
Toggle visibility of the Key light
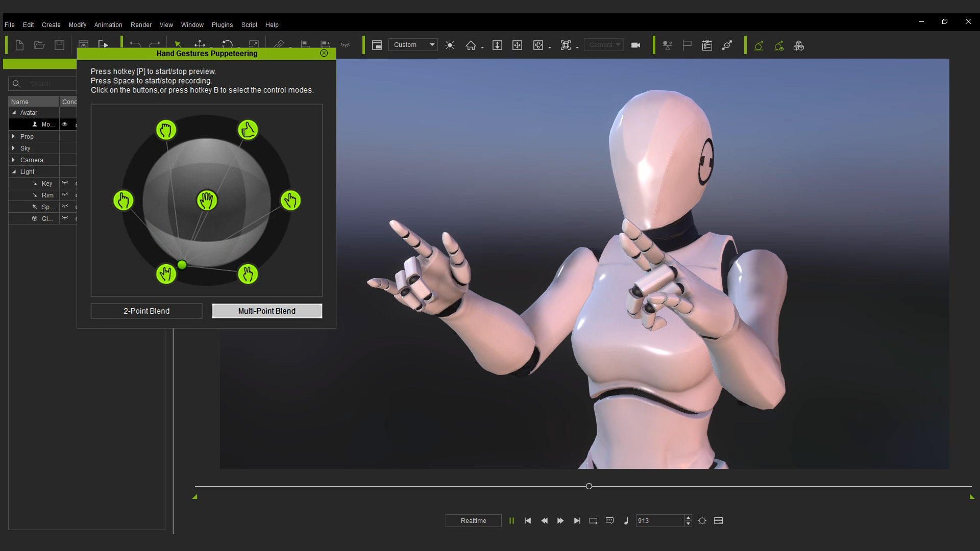click(x=65, y=183)
